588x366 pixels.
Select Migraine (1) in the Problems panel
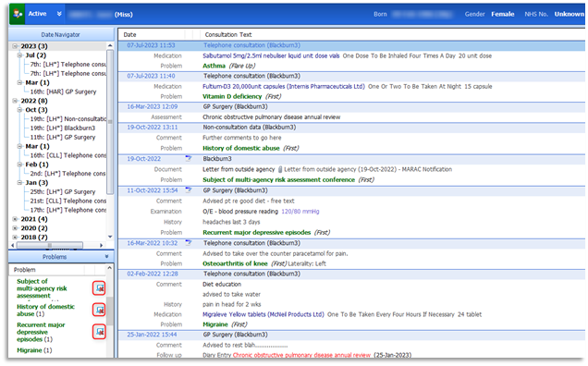34,350
